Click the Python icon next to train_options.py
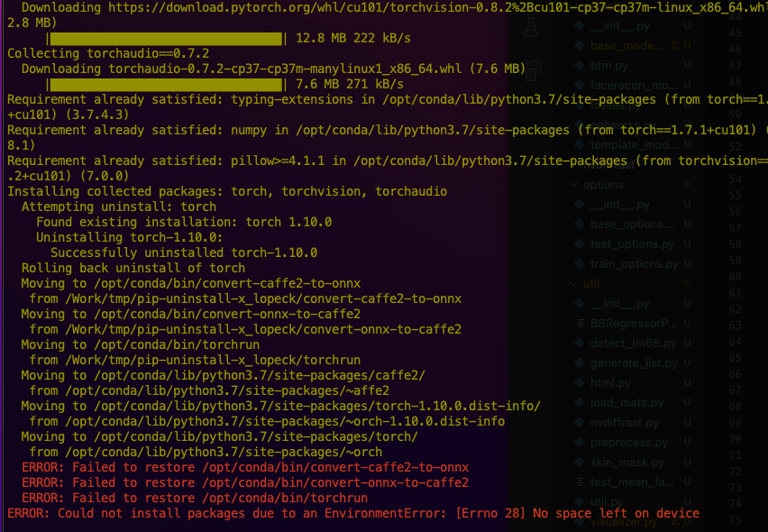Image resolution: width=768 pixels, height=532 pixels. tap(579, 263)
